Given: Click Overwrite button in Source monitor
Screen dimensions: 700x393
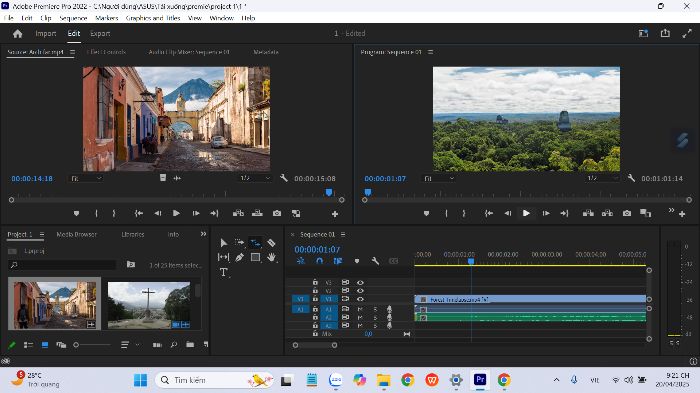Looking at the screenshot, I should click(x=257, y=213).
